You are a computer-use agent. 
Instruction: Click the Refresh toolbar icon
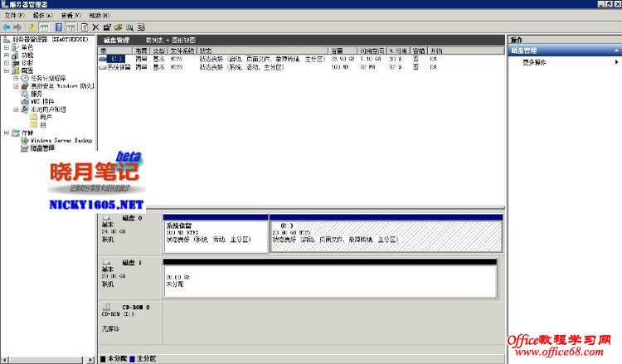tap(85, 27)
